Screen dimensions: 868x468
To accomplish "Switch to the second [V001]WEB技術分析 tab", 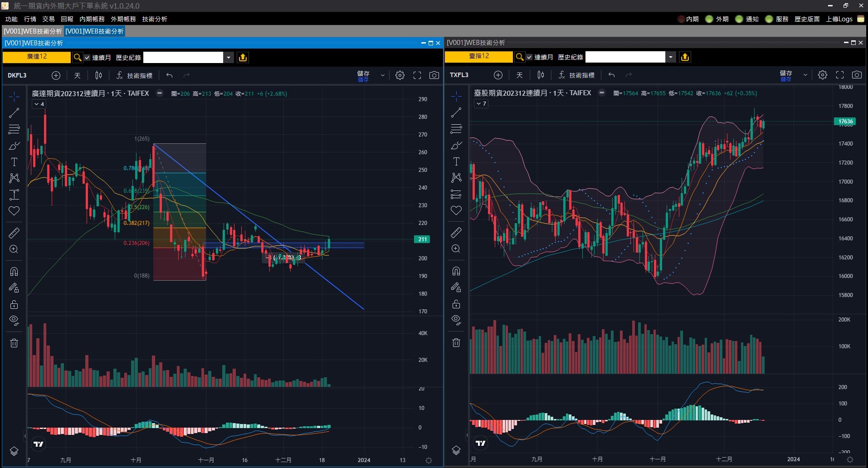I will tap(94, 31).
